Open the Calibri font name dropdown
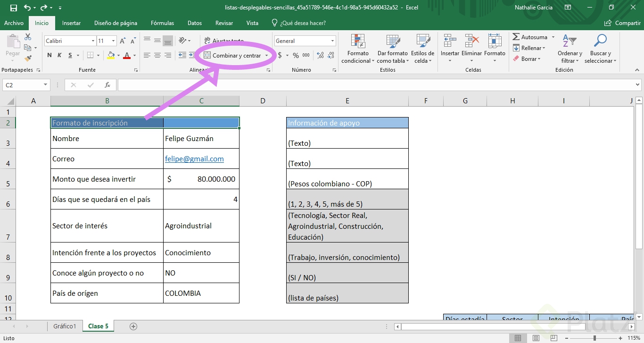 tap(93, 41)
